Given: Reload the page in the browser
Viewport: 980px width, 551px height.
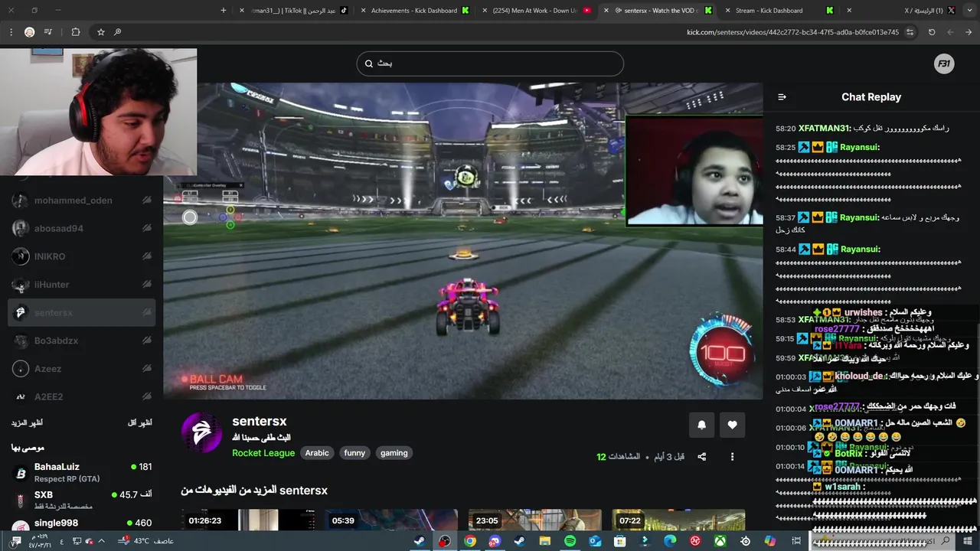Looking at the screenshot, I should click(x=932, y=32).
